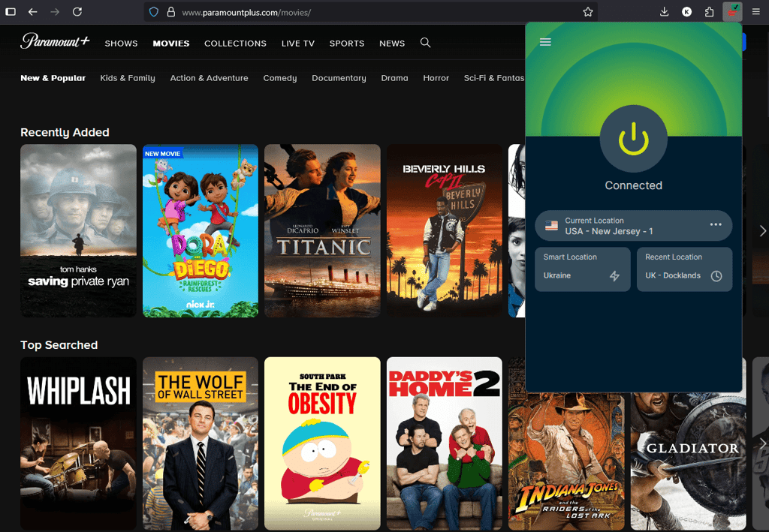Click the K account profile icon
This screenshot has width=769, height=532.
pyautogui.click(x=686, y=12)
